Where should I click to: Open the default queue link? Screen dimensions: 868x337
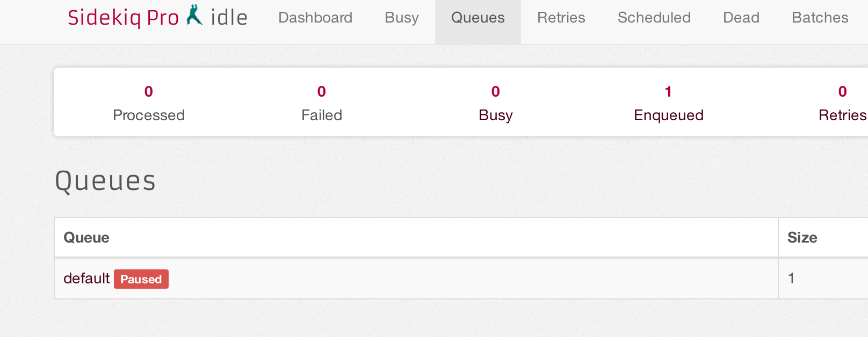(86, 279)
